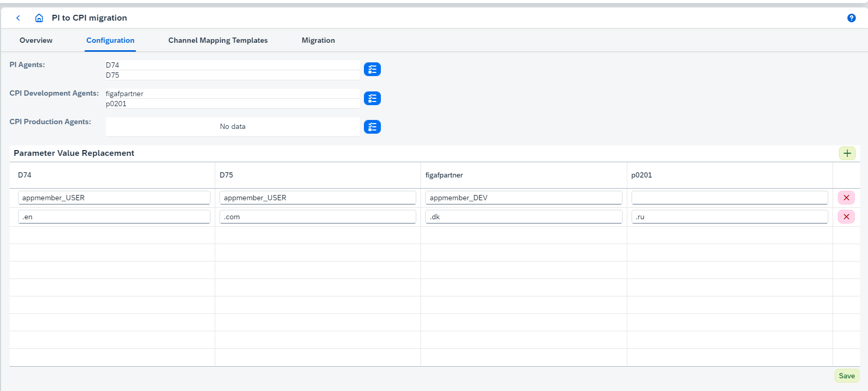This screenshot has height=391, width=868.
Task: Switch to the Overview tab
Action: point(36,40)
